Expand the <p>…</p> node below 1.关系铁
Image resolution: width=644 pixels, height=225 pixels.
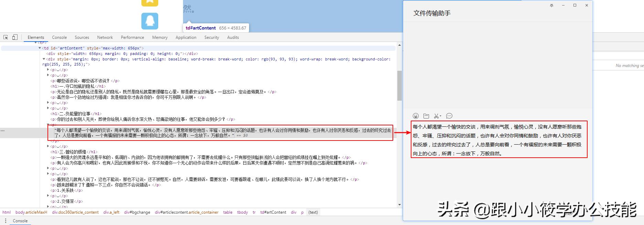tap(48, 196)
